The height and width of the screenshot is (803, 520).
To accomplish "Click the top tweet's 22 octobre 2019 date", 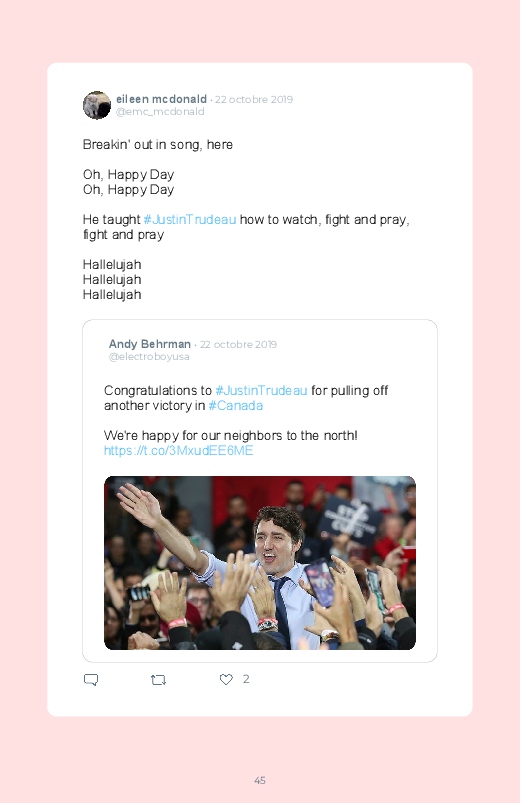I will (x=254, y=99).
